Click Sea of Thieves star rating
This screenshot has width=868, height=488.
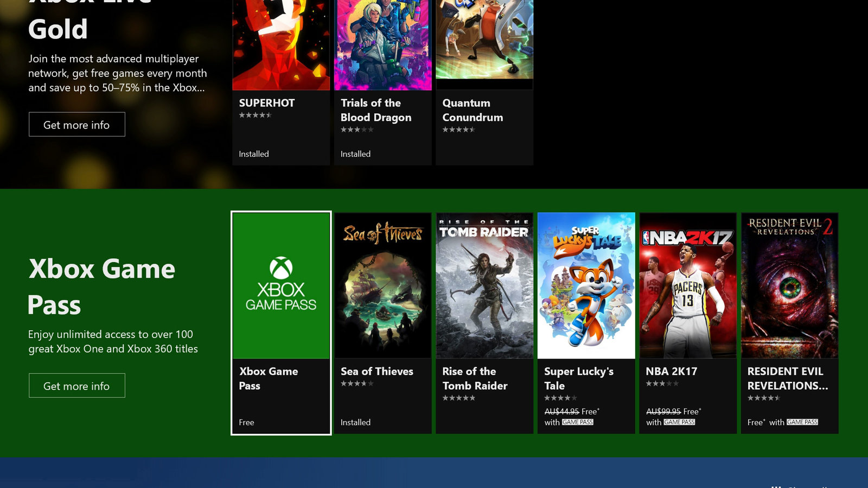(x=357, y=383)
